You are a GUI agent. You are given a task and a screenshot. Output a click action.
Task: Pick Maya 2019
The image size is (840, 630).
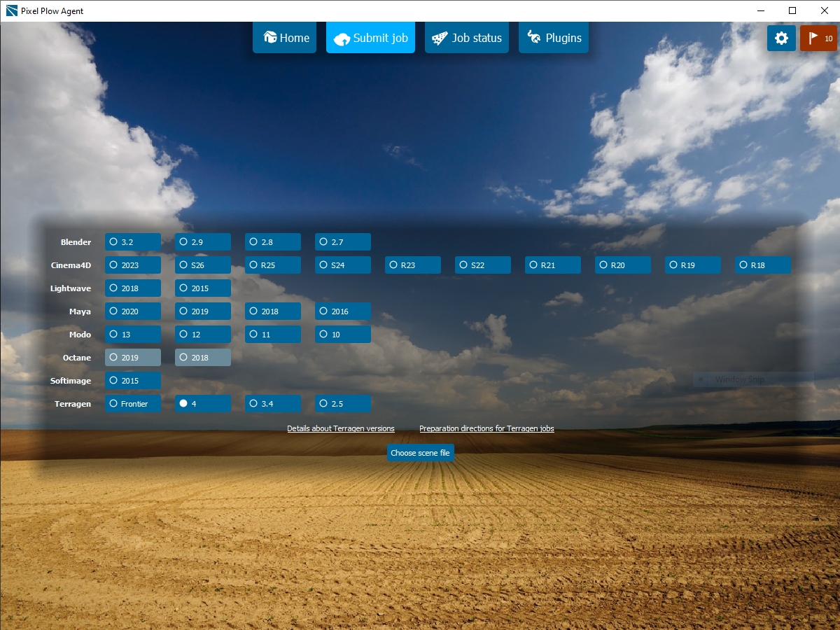pos(203,311)
